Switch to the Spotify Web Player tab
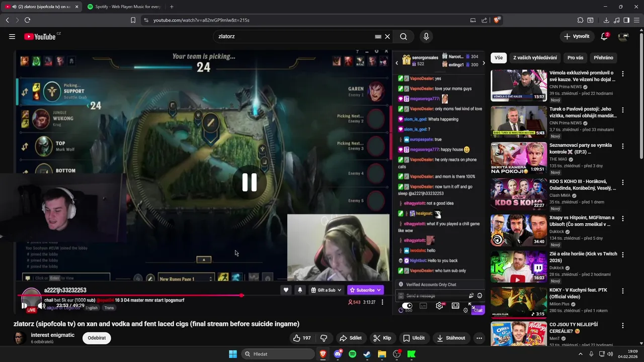 pos(124,7)
